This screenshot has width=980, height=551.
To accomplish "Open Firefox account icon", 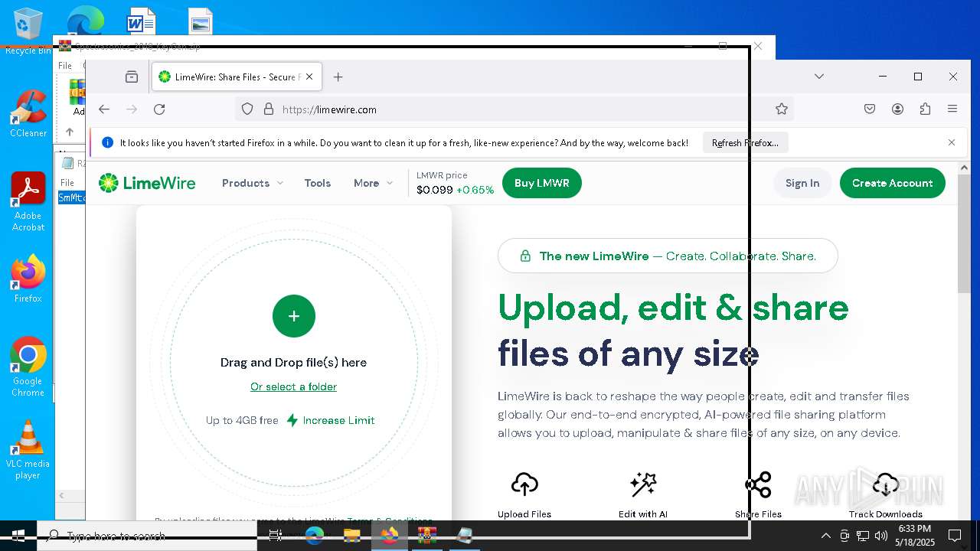I will click(x=897, y=109).
